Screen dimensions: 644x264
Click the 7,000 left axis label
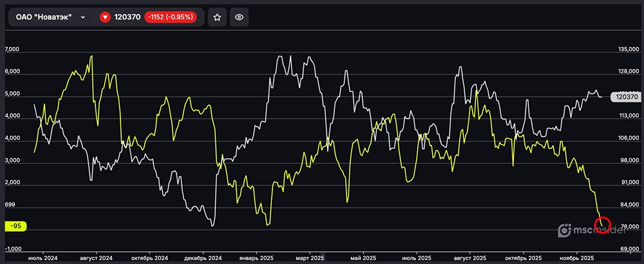(x=13, y=50)
